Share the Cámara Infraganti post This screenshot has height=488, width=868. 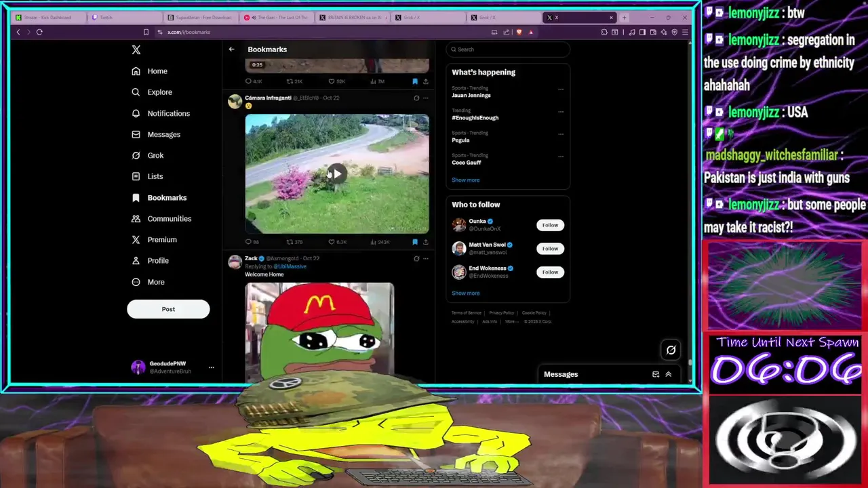click(426, 242)
